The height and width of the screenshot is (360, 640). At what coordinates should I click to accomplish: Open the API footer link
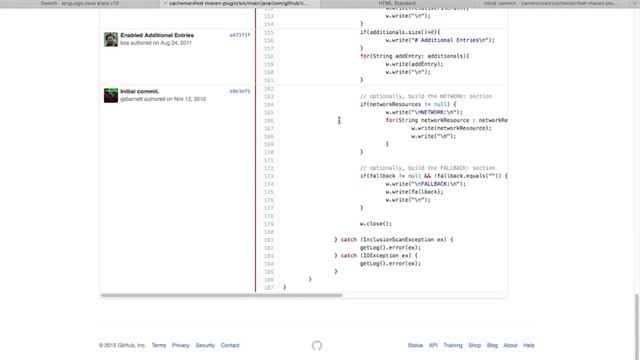point(433,345)
